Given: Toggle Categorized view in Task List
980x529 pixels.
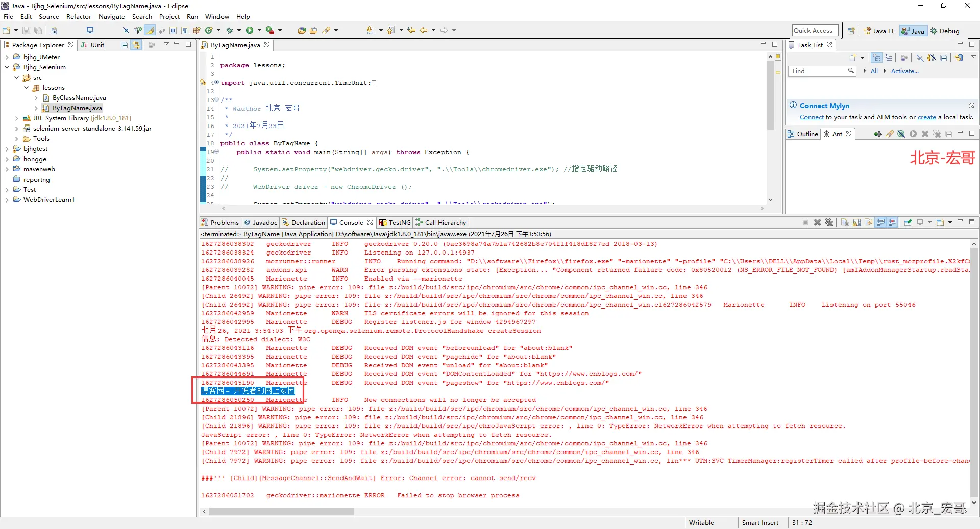Looking at the screenshot, I should click(877, 58).
